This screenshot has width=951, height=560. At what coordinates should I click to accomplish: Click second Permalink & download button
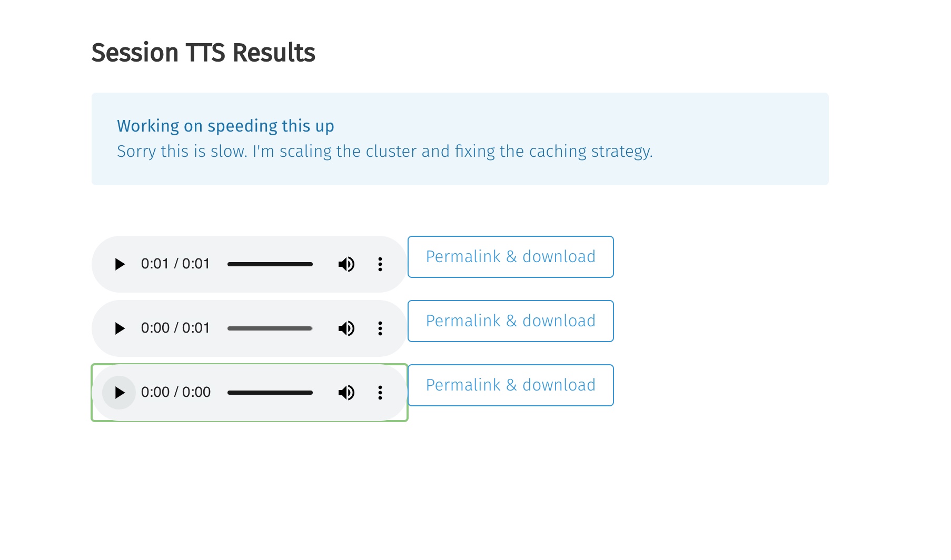(510, 321)
